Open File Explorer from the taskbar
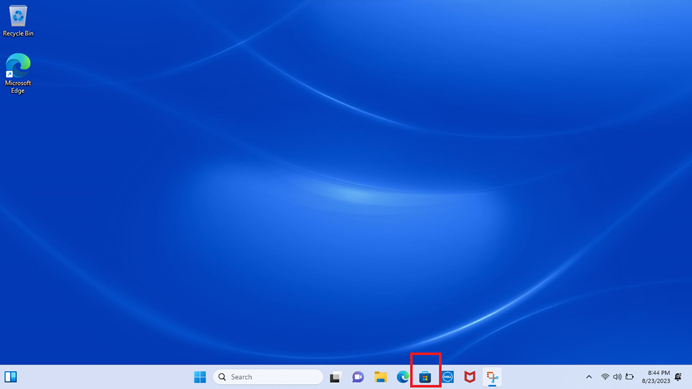The image size is (692, 389). (380, 377)
